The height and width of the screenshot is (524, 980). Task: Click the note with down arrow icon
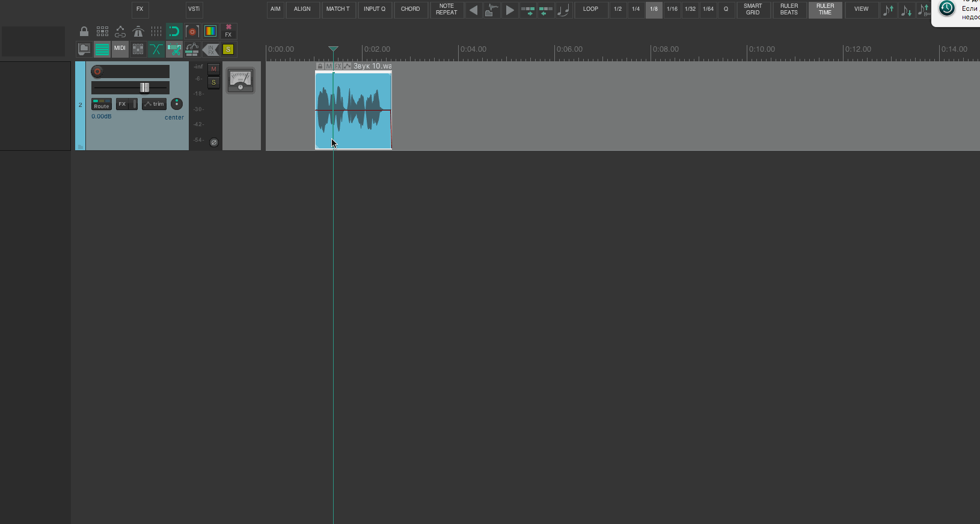click(907, 10)
